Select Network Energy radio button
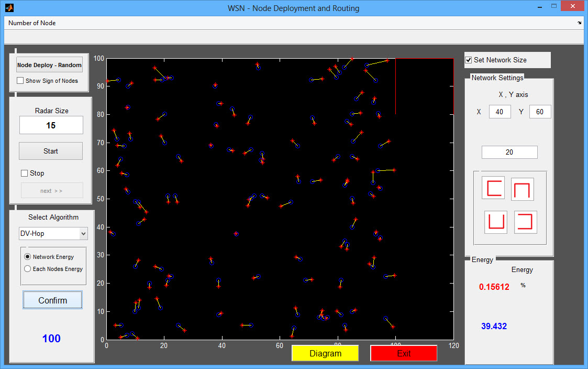The height and width of the screenshot is (369, 588). coord(27,257)
